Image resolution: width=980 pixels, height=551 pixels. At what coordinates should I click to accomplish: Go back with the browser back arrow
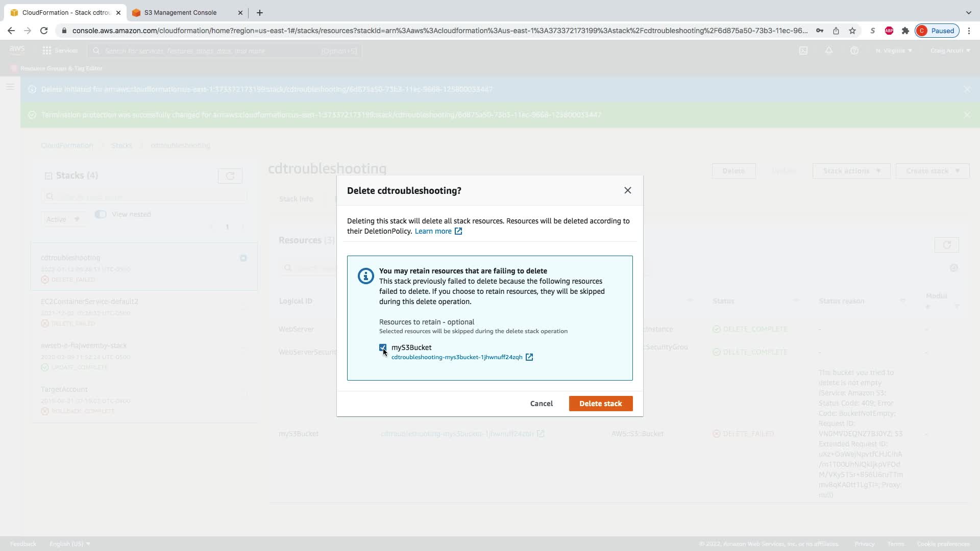tap(11, 31)
